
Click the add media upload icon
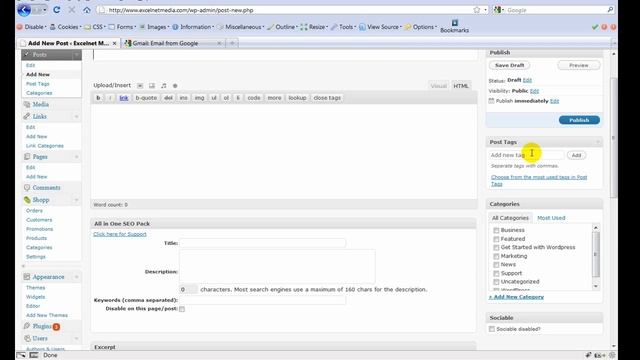pos(175,86)
